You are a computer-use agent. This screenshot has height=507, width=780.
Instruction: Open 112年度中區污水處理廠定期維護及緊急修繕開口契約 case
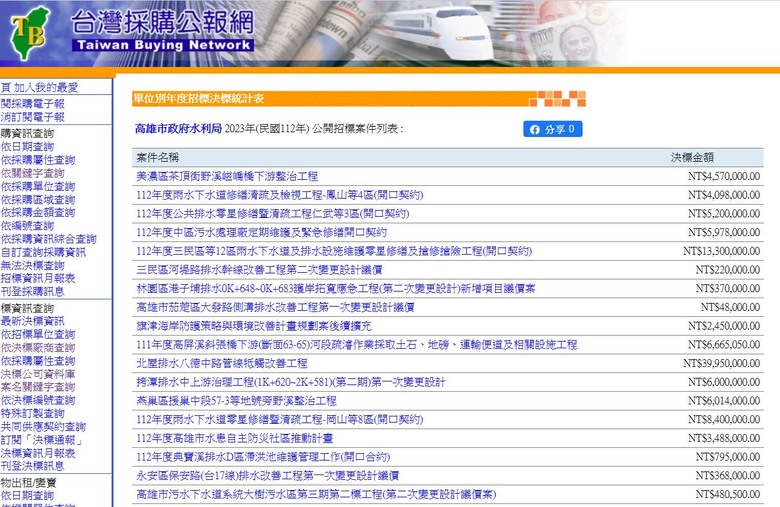(262, 232)
